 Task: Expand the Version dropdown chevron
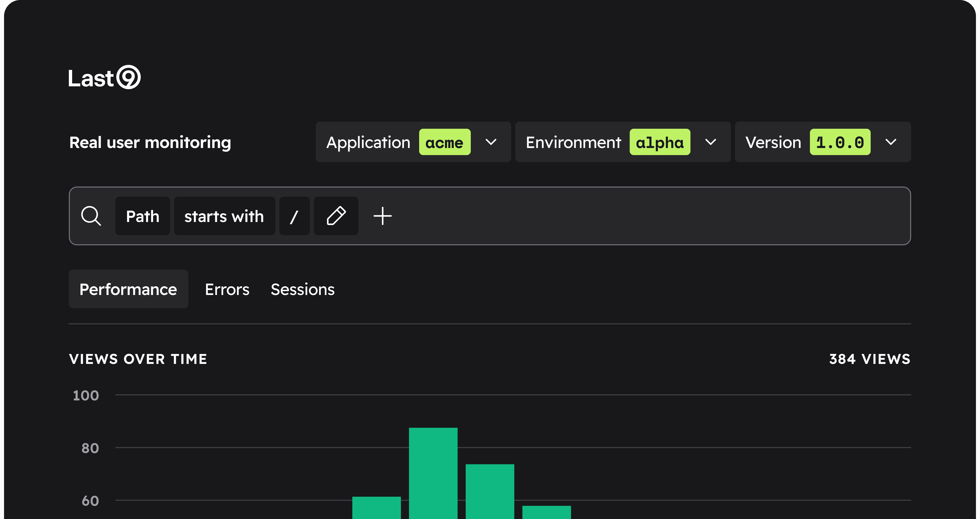pyautogui.click(x=891, y=142)
